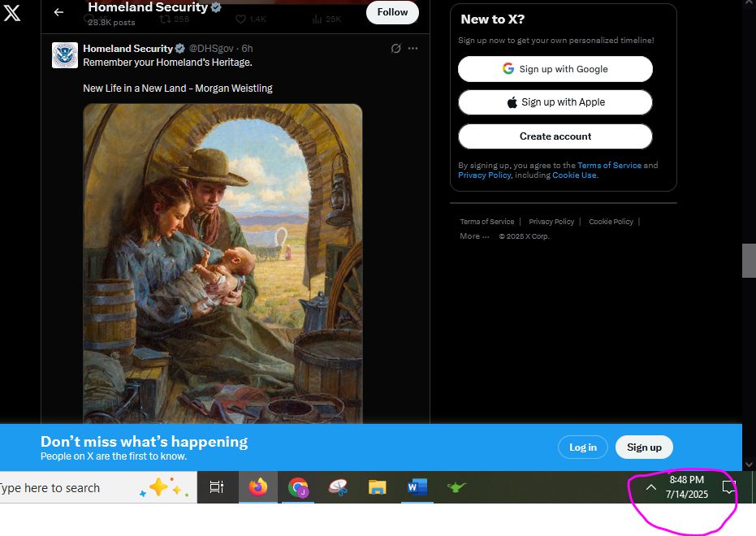Open Task View on the taskbar
This screenshot has width=756, height=536.
pos(217,487)
